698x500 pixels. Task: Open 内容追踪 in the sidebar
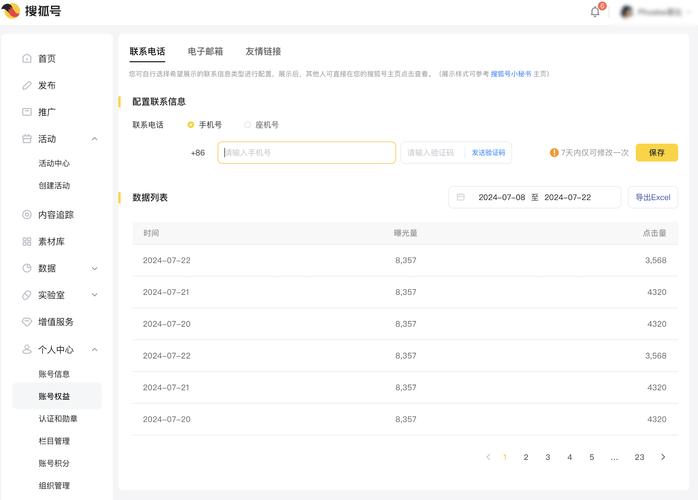(x=56, y=215)
